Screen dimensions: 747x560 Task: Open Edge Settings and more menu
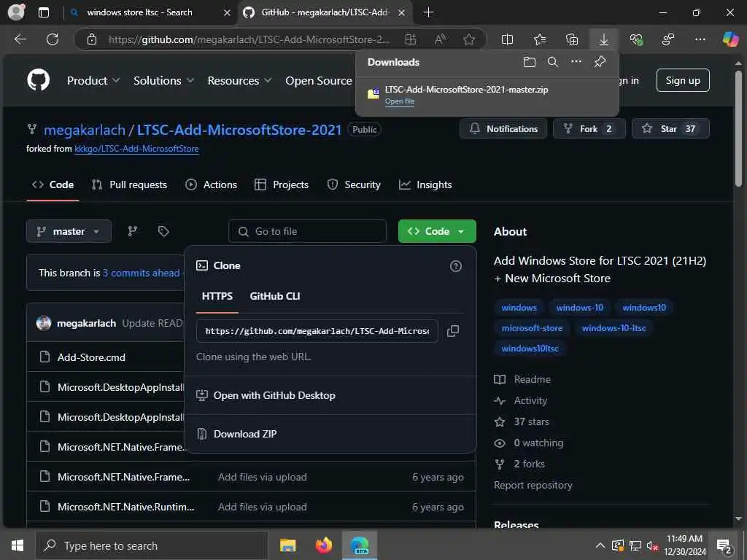click(700, 39)
